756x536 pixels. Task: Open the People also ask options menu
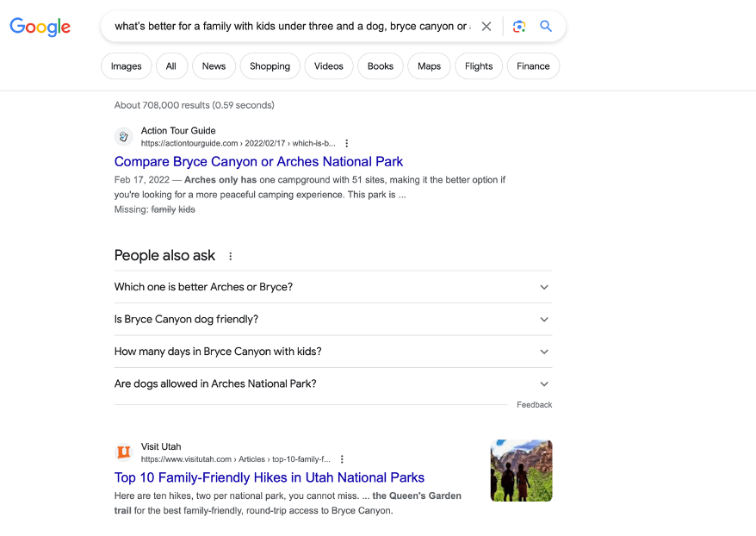tap(231, 256)
